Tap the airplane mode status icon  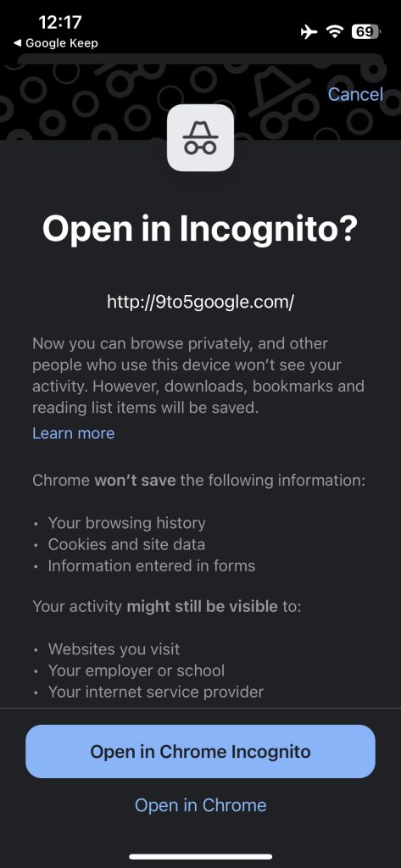pos(309,31)
